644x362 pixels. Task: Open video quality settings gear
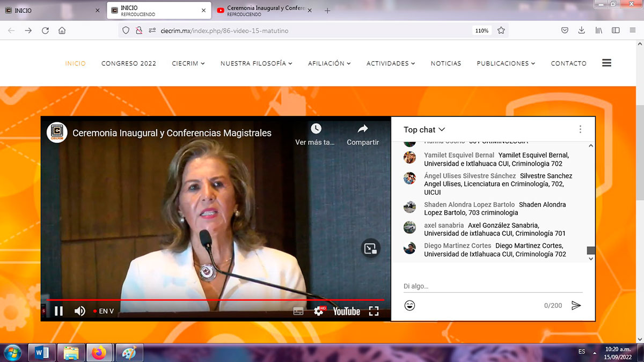pyautogui.click(x=319, y=311)
